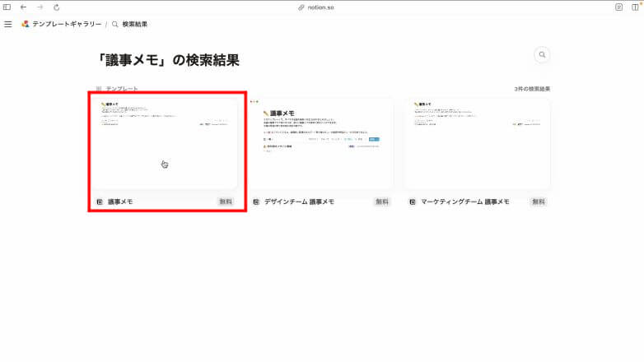Image resolution: width=644 pixels, height=362 pixels.
Task: Click the round search button beside the heading
Action: [542, 54]
